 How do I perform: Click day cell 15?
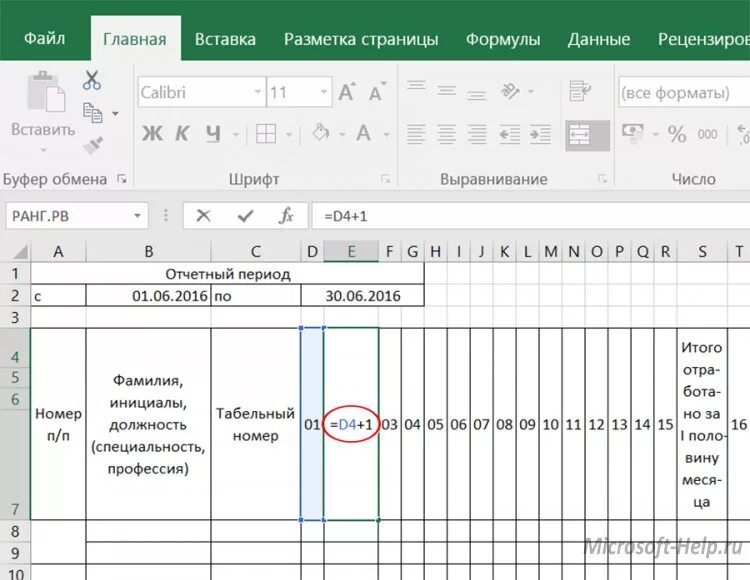click(665, 424)
